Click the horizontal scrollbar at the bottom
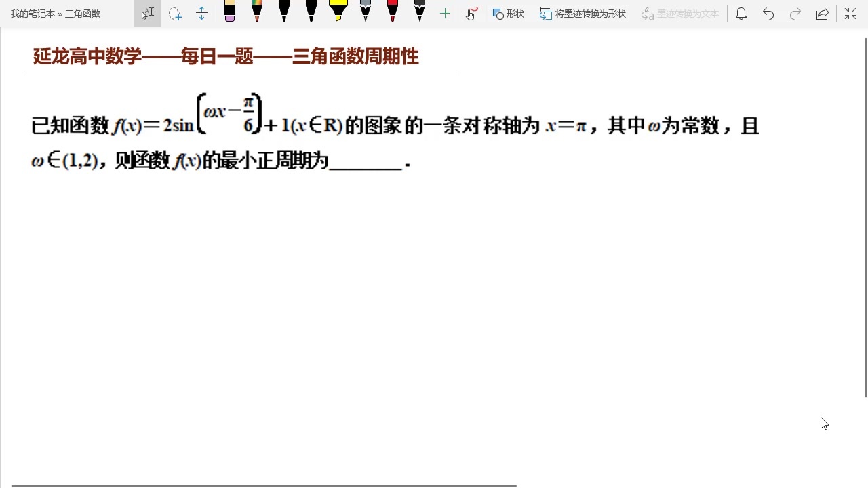Viewport: 868px width, 488px height. 264,485
